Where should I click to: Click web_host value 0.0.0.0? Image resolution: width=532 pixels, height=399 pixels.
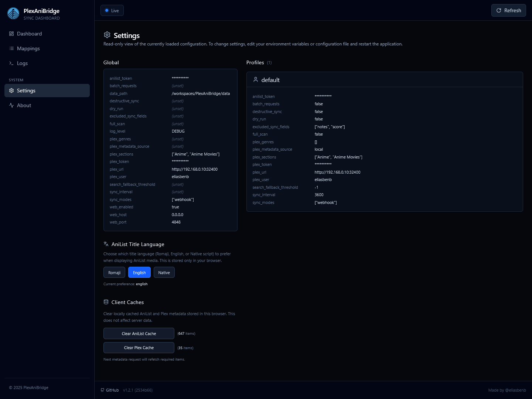point(177,215)
